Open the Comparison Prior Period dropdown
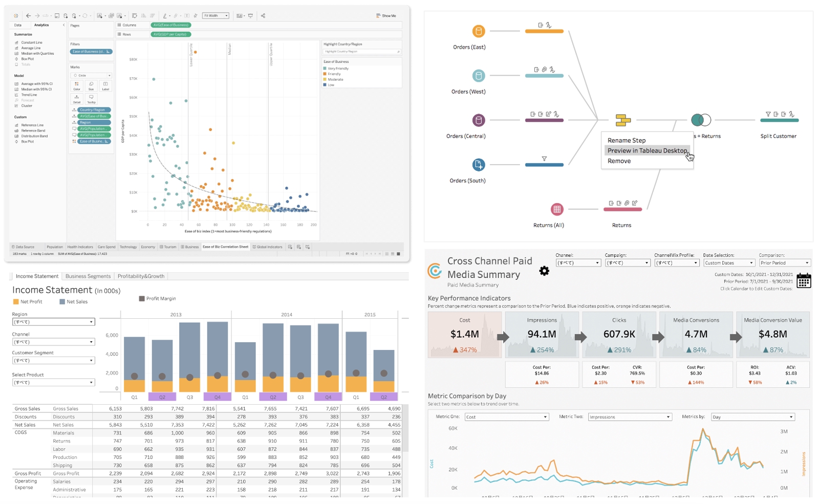 point(785,263)
